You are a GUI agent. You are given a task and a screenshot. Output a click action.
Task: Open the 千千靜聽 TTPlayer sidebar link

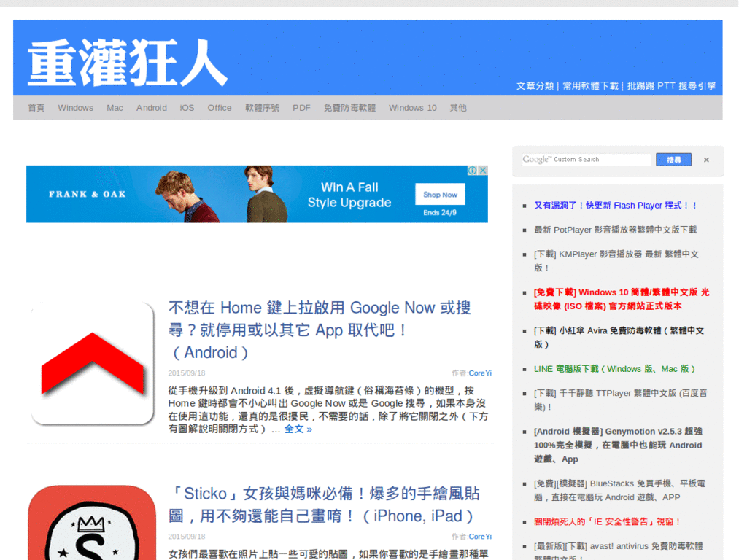620,400
